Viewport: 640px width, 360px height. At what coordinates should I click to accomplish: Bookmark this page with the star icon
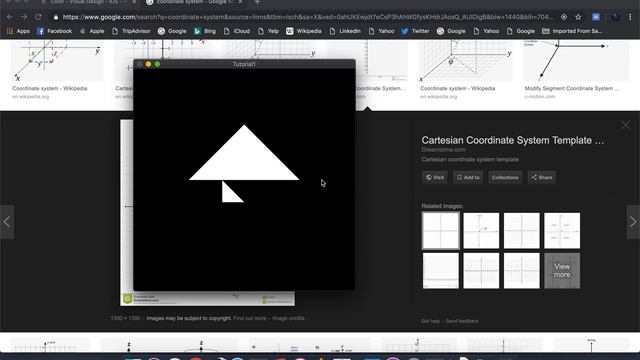(578, 17)
